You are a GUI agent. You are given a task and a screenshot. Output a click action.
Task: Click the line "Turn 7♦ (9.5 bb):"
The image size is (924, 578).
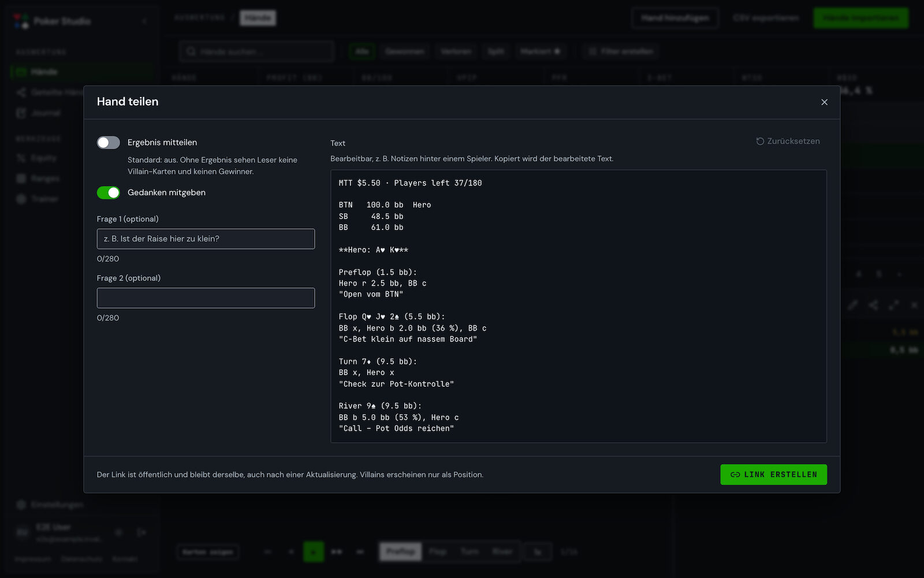pos(378,361)
